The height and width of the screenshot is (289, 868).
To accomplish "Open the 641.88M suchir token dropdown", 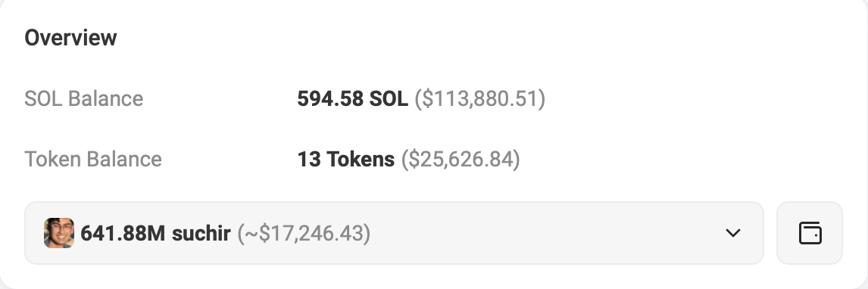I will [394, 232].
